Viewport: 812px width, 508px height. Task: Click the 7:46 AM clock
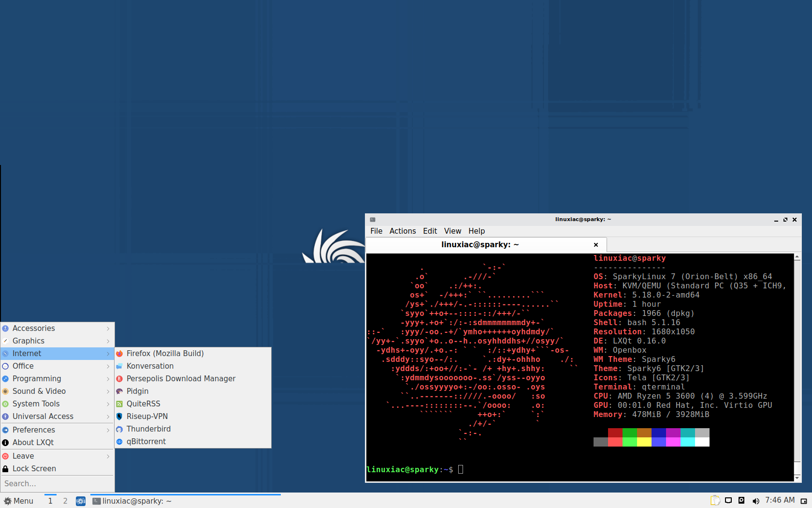tap(780, 500)
